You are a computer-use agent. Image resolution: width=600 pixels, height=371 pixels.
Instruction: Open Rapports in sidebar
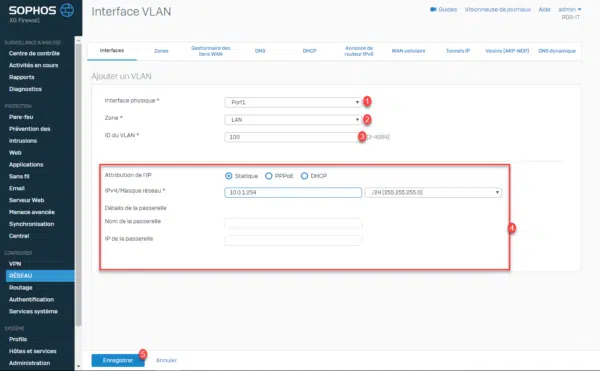(x=22, y=77)
